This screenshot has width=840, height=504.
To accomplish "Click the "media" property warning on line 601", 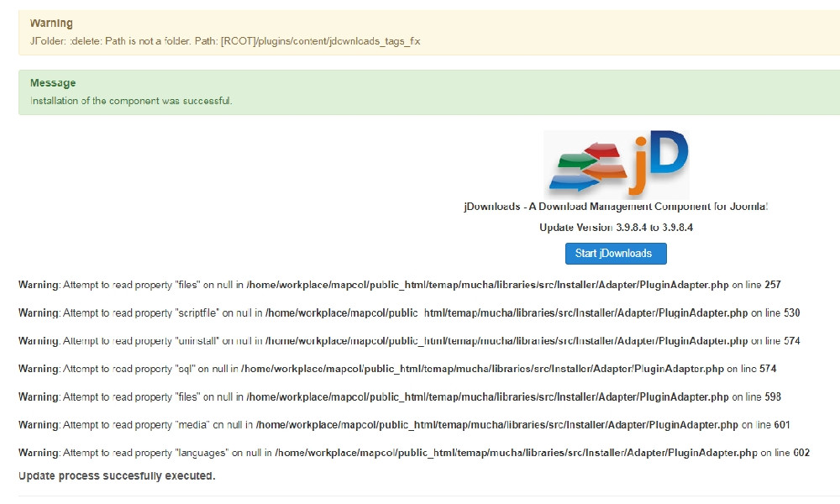I will point(404,425).
